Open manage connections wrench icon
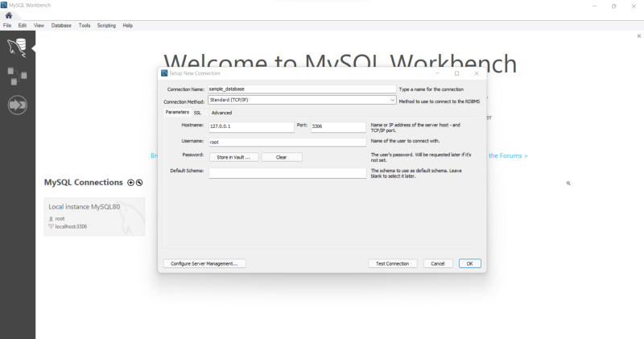This screenshot has height=339, width=644. pyautogui.click(x=139, y=183)
